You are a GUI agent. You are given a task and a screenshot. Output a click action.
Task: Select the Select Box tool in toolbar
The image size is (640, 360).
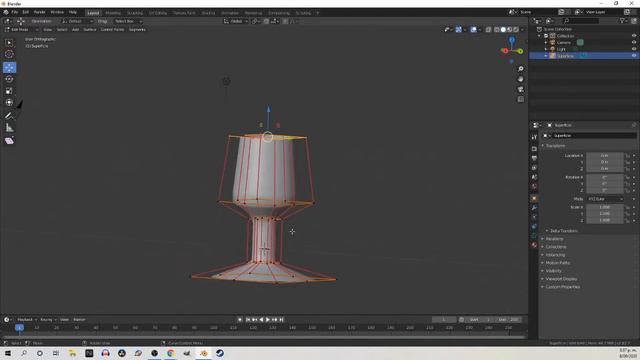(9, 43)
